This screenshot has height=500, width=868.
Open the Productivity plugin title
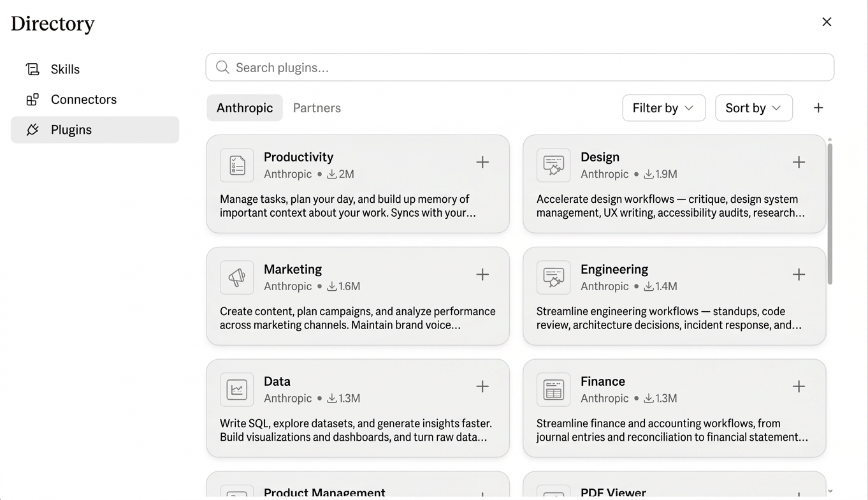tap(298, 157)
